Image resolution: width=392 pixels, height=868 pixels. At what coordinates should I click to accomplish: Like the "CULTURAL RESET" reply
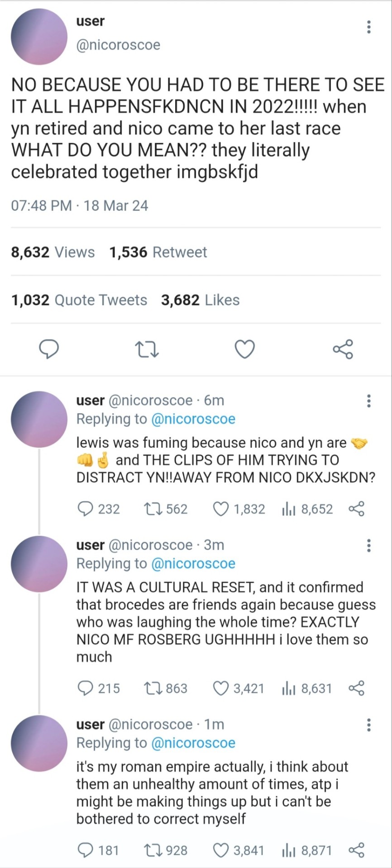pos(221,689)
